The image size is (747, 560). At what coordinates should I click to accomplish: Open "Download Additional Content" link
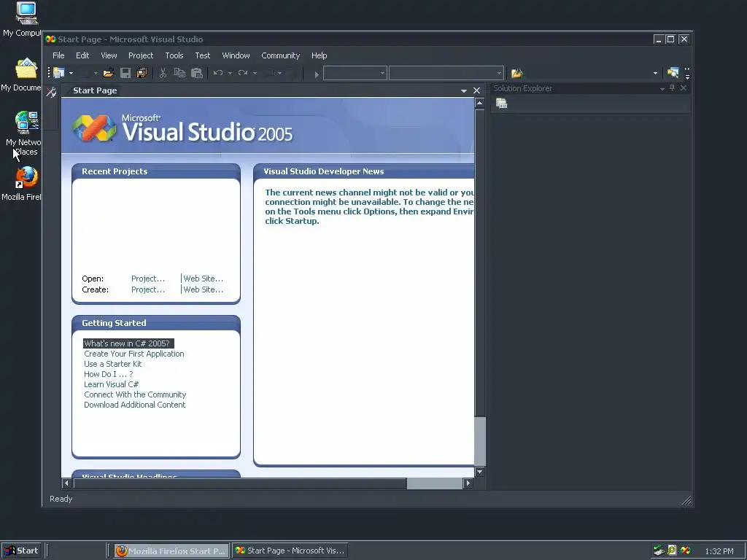(x=135, y=405)
